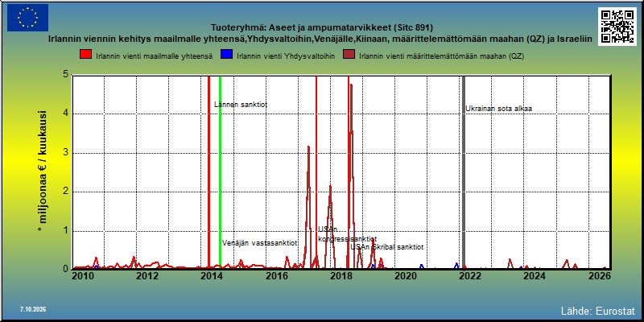Click the x-axis year label 2010
Viewport: 644px width, 322px height.
pyautogui.click(x=83, y=275)
